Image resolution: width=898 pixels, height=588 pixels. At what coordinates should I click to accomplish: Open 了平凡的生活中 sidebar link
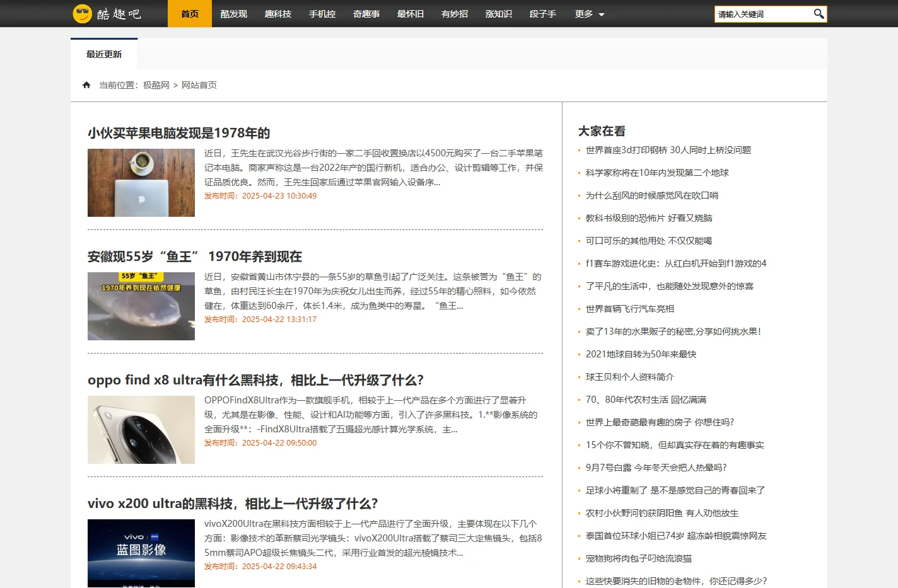tap(670, 286)
